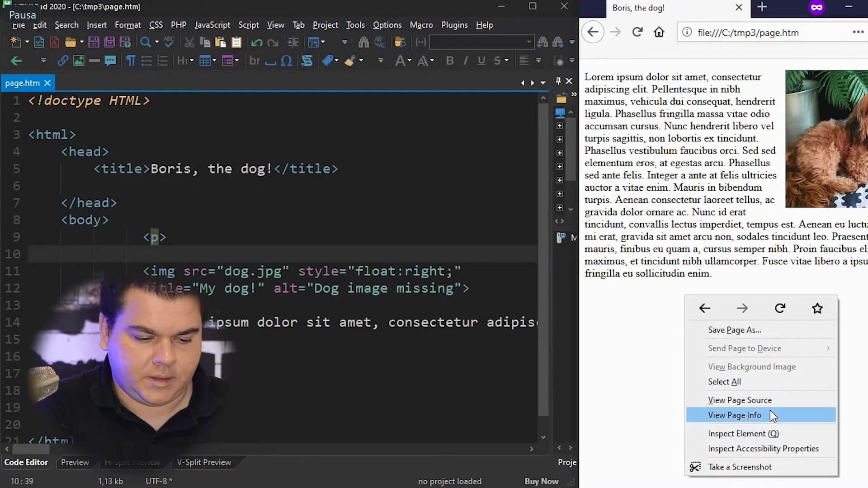Open the JavaScript menu
This screenshot has height=488, width=868.
[212, 25]
